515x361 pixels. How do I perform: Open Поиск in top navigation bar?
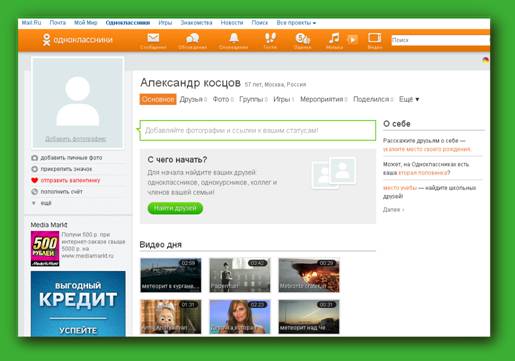260,23
